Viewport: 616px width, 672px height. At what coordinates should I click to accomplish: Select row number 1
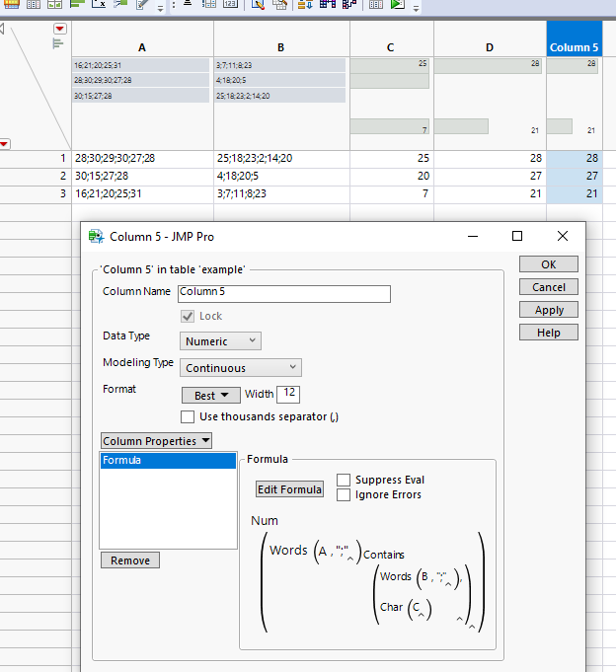coord(63,158)
